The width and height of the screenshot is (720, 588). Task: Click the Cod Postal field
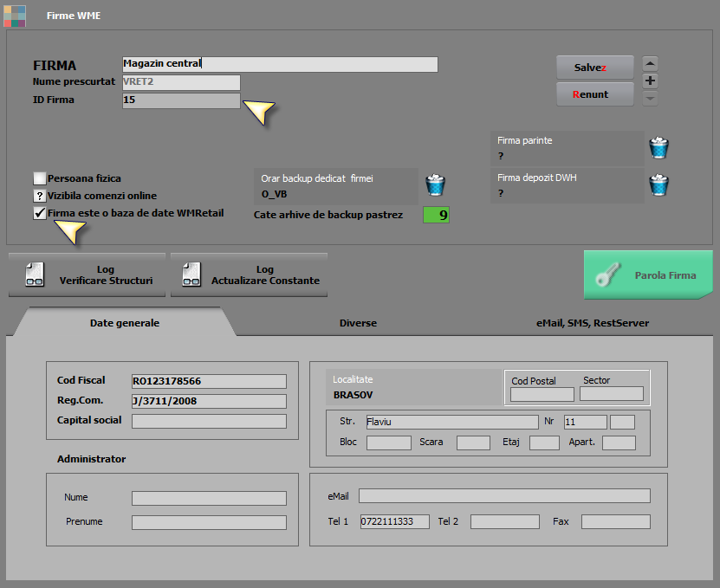(x=542, y=394)
